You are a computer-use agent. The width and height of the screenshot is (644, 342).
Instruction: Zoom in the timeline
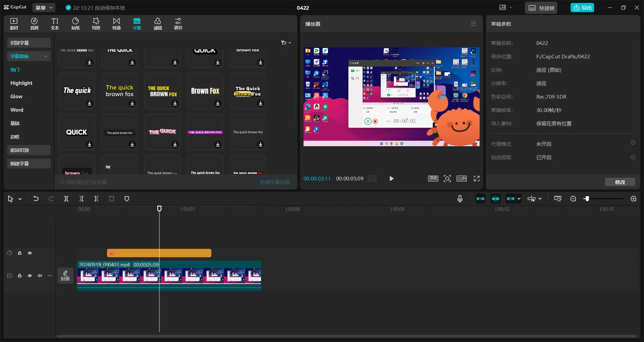coord(634,199)
